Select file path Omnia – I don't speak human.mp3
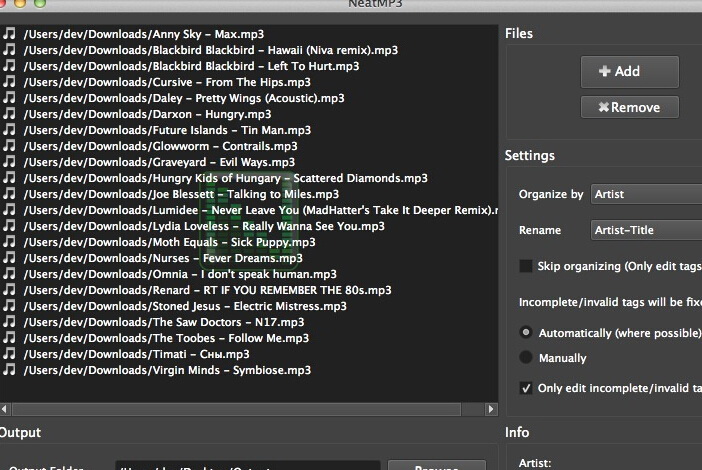702x470 pixels. pyautogui.click(x=180, y=274)
